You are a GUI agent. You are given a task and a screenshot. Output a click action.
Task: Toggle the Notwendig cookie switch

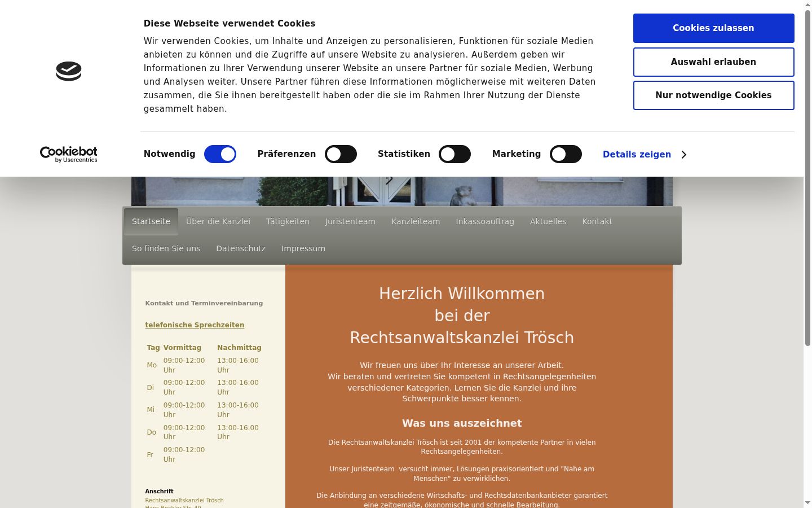pos(220,154)
